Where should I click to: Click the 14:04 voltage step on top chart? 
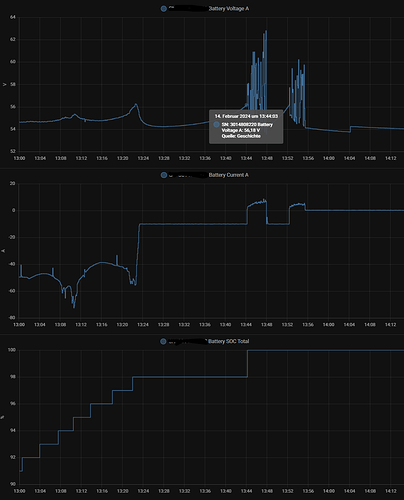350,129
